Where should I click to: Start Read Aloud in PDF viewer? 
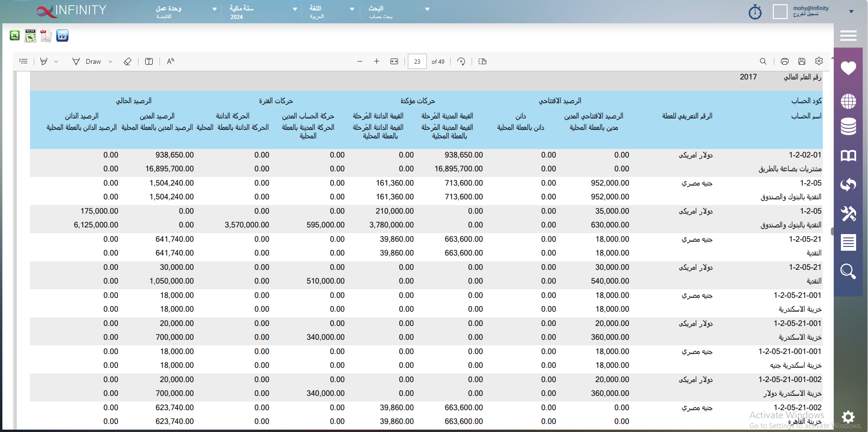pyautogui.click(x=170, y=61)
